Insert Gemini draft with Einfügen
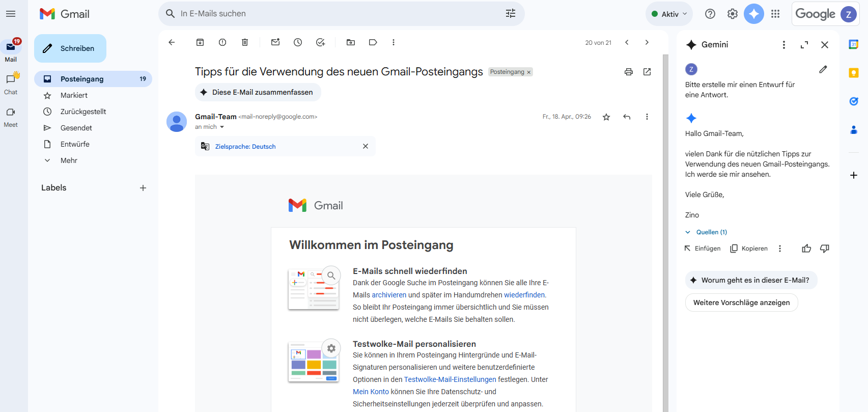868x412 pixels. coord(703,249)
